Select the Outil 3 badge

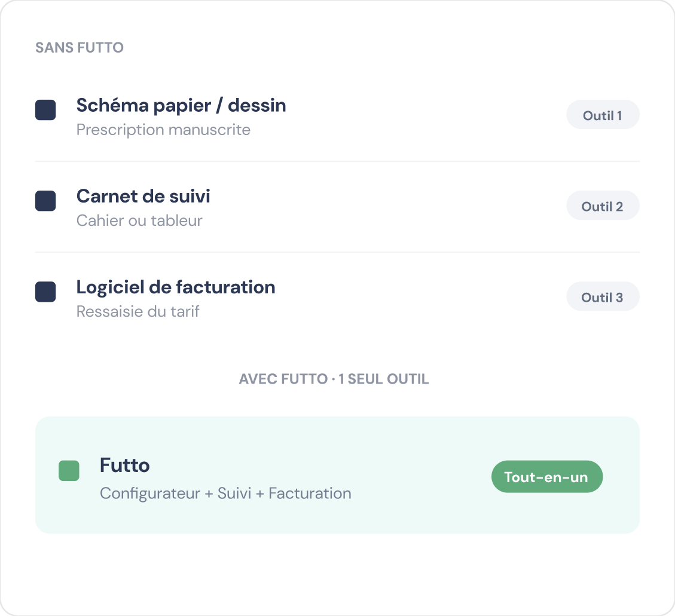coord(603,296)
